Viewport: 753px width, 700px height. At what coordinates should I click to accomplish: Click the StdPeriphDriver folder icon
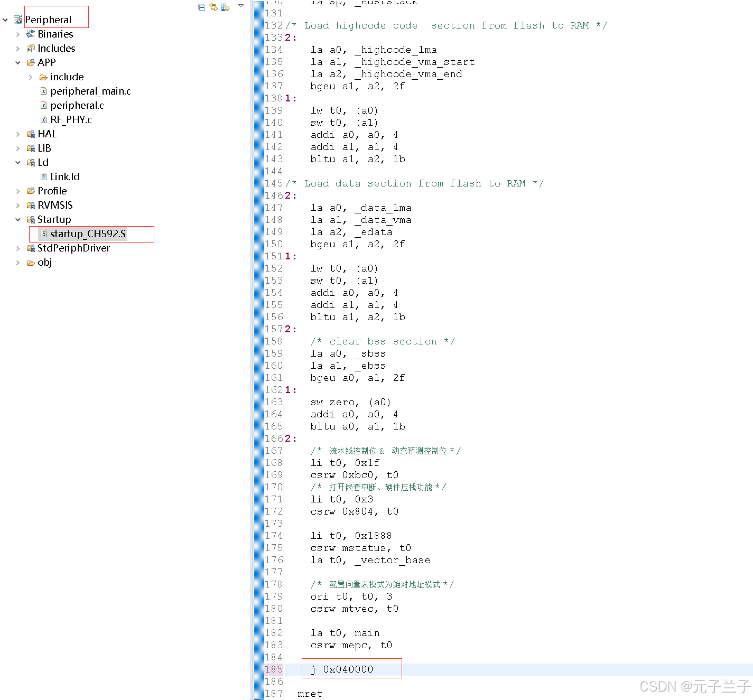(x=31, y=248)
